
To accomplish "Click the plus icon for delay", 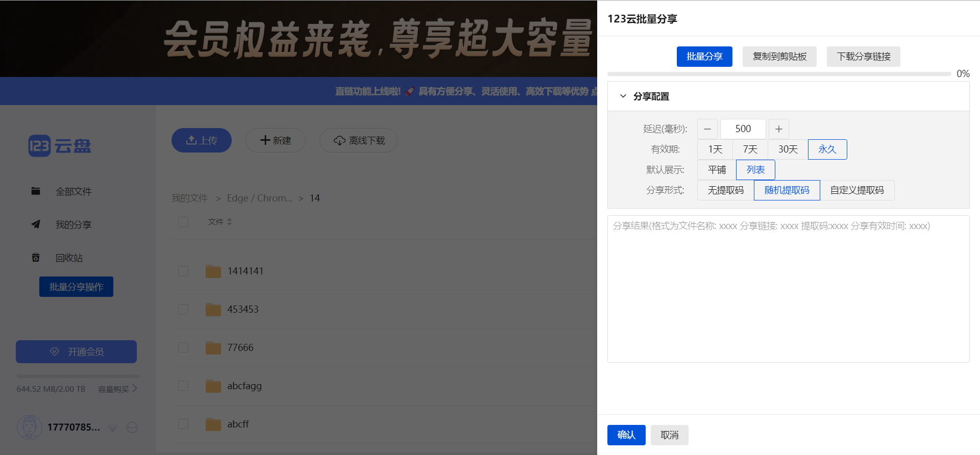I will [x=778, y=129].
